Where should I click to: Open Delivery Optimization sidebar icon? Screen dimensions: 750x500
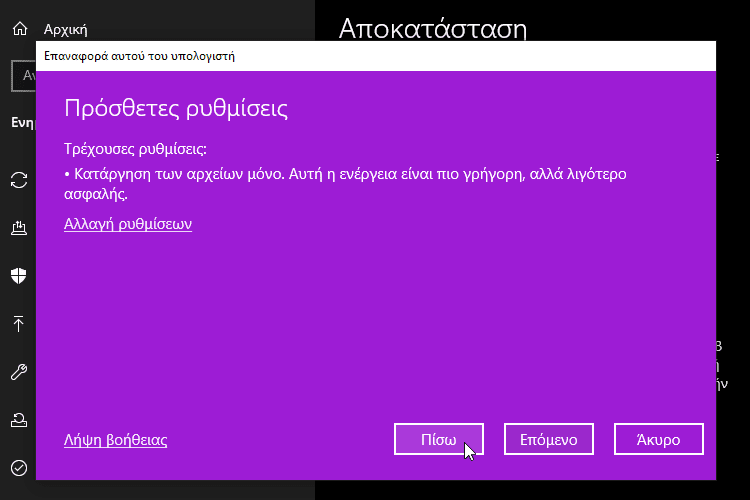18,228
